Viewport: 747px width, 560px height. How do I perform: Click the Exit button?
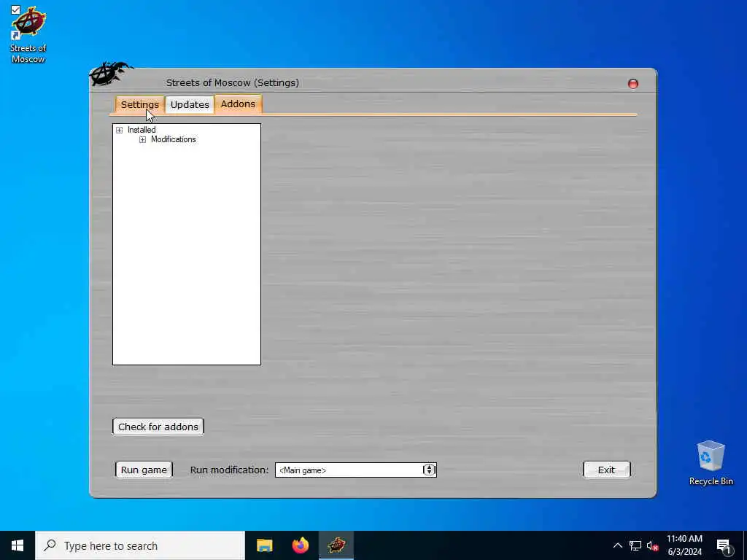(606, 470)
